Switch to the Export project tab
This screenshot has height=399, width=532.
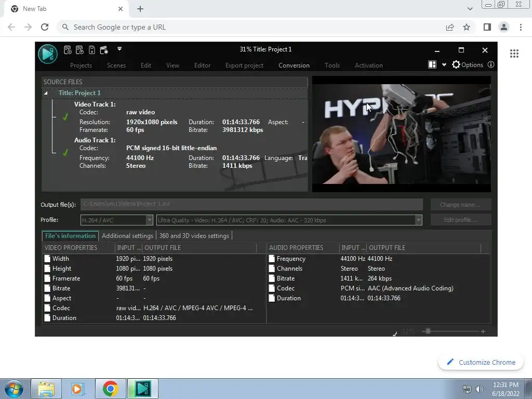pyautogui.click(x=244, y=65)
